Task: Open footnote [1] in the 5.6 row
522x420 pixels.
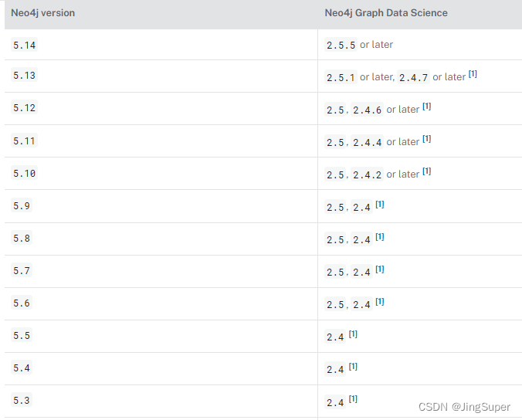Action: click(x=380, y=302)
